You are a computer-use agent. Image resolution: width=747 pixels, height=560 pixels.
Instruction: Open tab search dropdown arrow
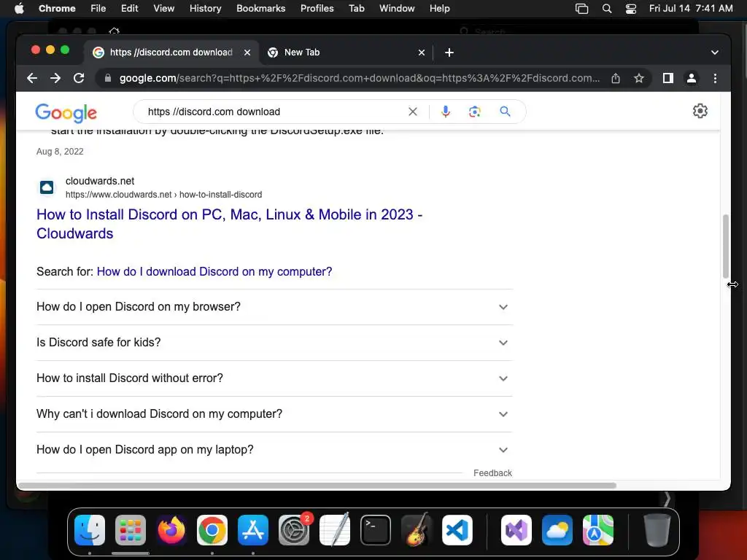pos(715,52)
